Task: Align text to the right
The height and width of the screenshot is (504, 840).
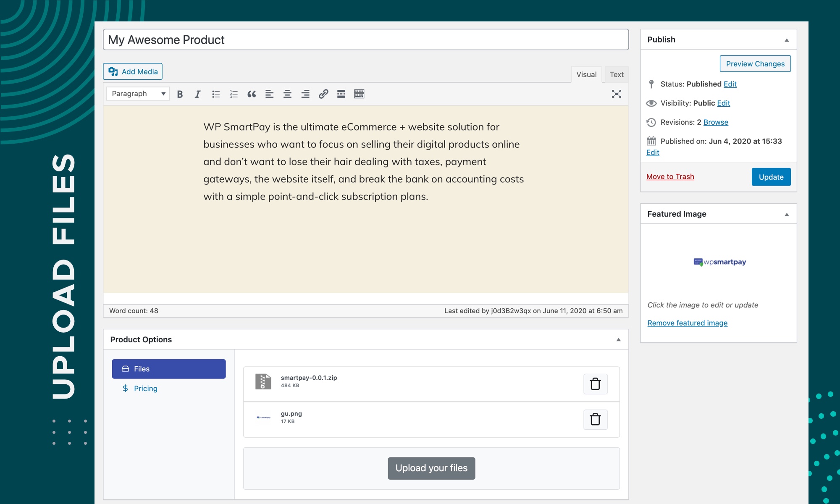Action: coord(305,94)
